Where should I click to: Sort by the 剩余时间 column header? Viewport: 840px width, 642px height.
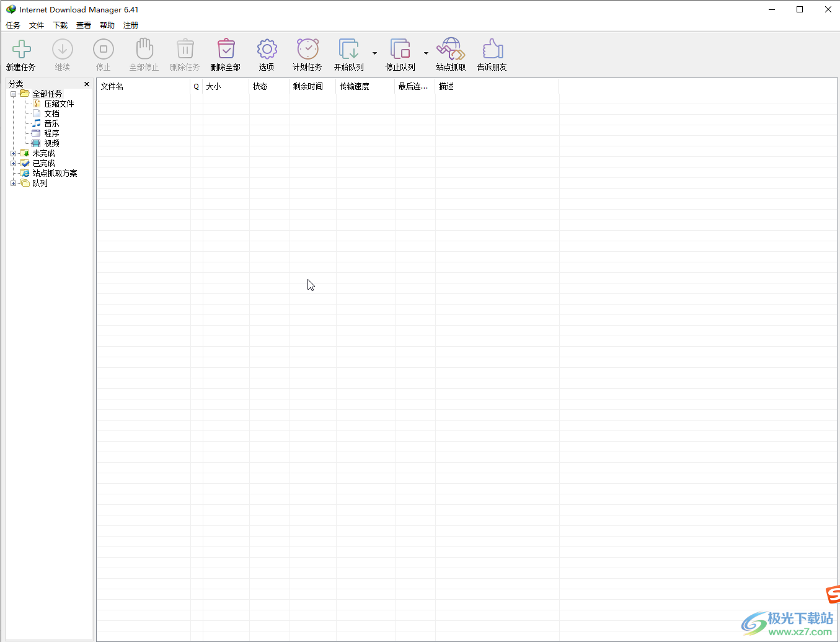point(312,86)
